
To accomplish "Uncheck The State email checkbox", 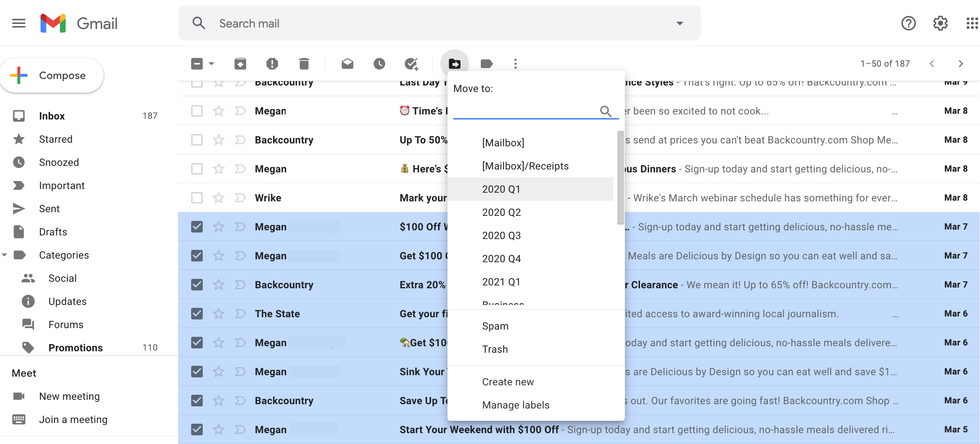I will (x=197, y=314).
